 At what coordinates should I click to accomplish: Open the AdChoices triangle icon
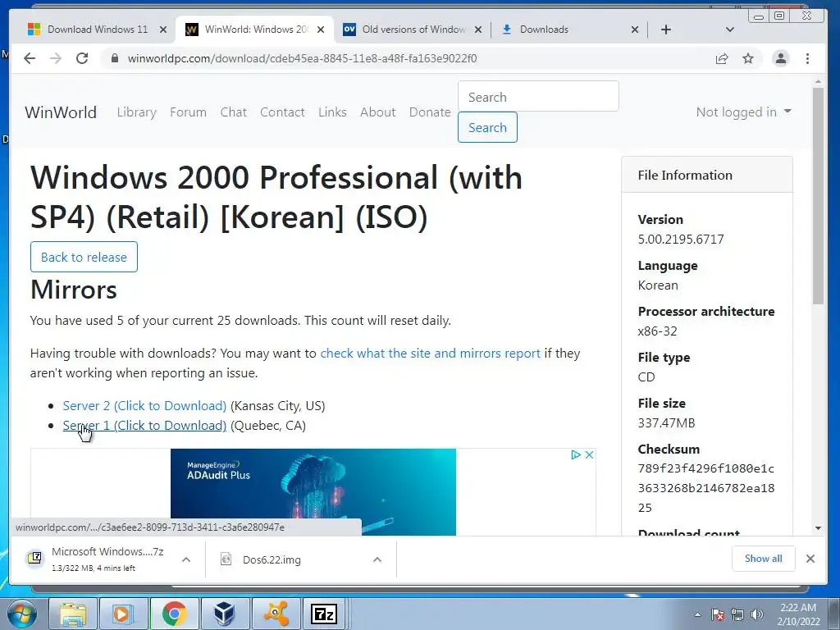pos(576,454)
